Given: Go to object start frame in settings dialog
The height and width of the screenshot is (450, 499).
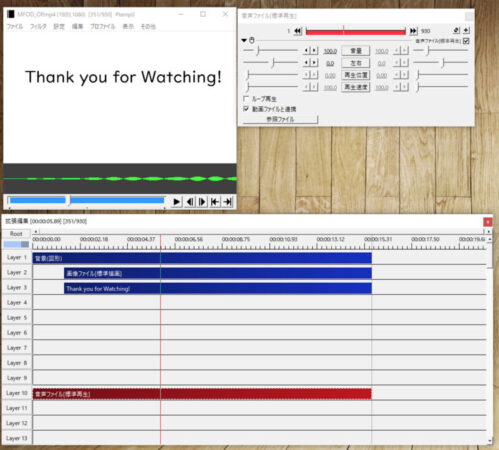Looking at the screenshot, I should coord(298,31).
